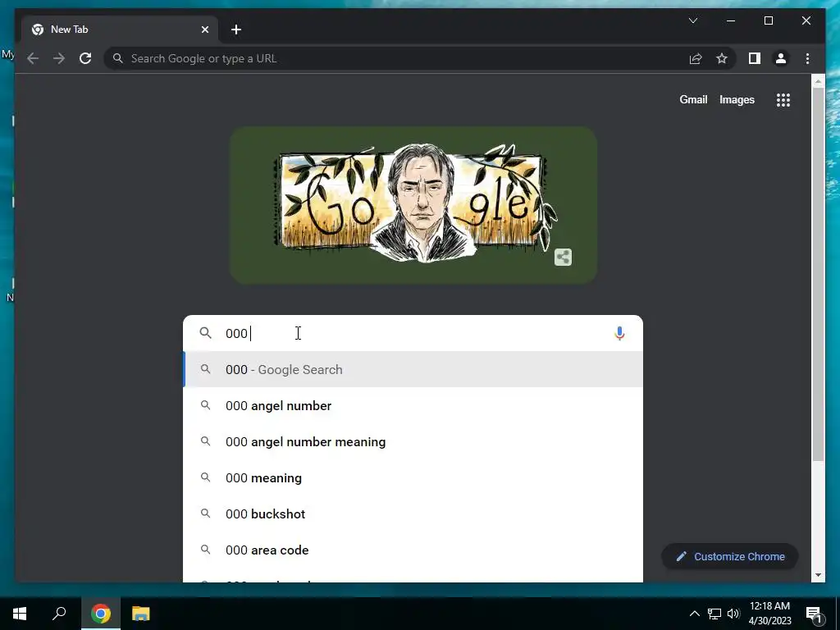This screenshot has height=630, width=840.
Task: Open Chrome's three-dot menu
Action: [x=807, y=58]
